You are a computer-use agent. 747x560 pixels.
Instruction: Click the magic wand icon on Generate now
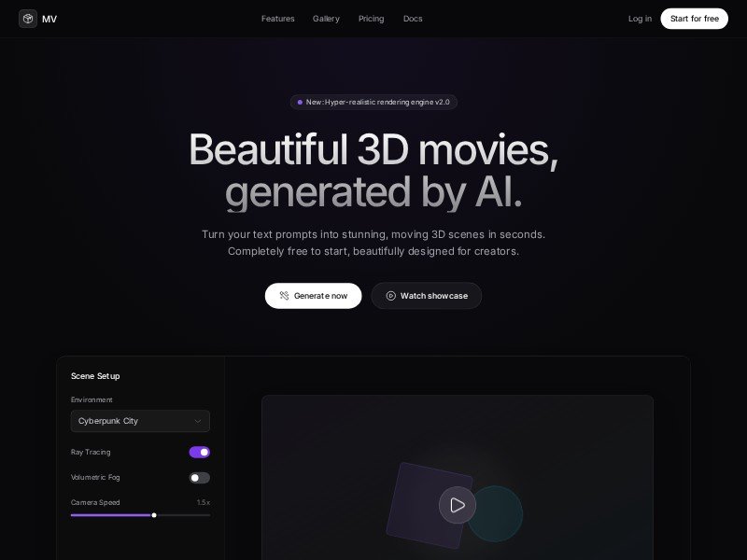click(284, 296)
